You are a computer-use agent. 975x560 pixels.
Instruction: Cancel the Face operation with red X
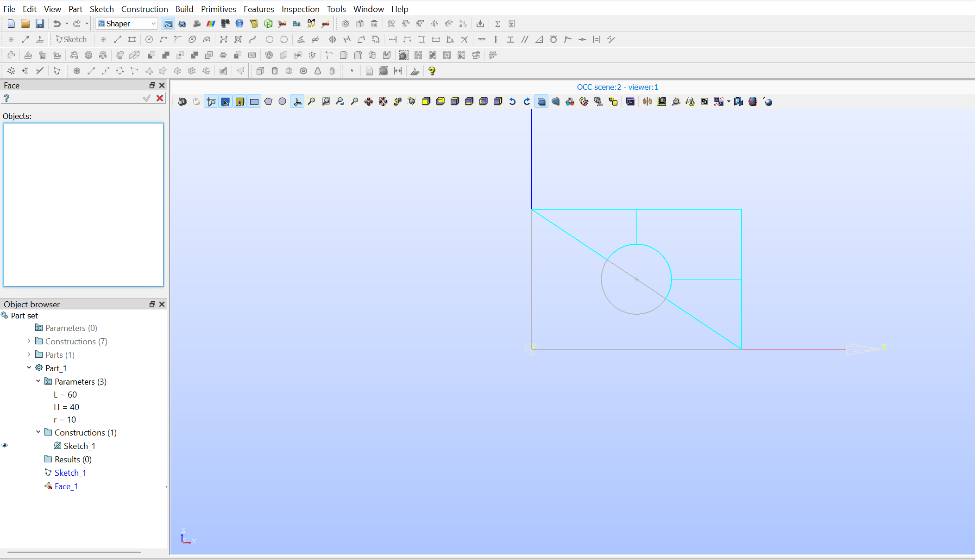pos(160,98)
